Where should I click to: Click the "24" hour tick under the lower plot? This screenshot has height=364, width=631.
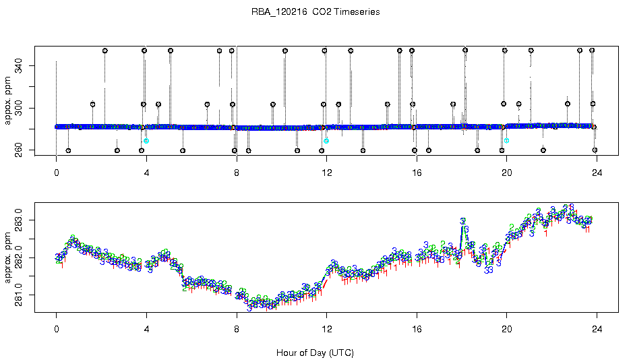pos(597,329)
